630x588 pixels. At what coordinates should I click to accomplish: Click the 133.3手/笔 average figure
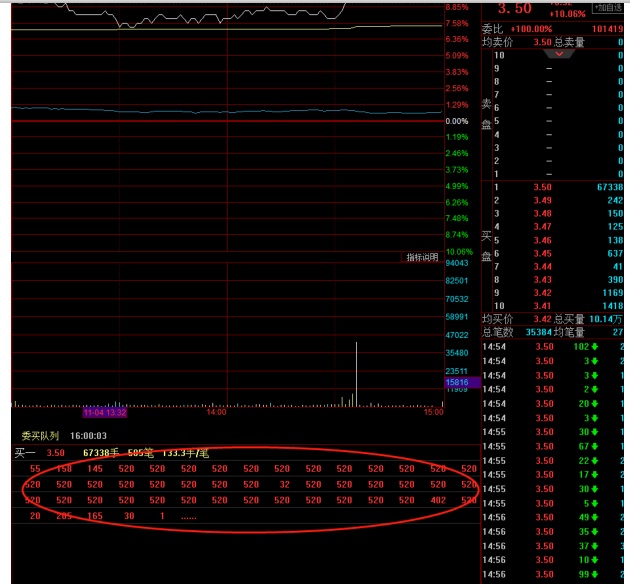point(186,453)
